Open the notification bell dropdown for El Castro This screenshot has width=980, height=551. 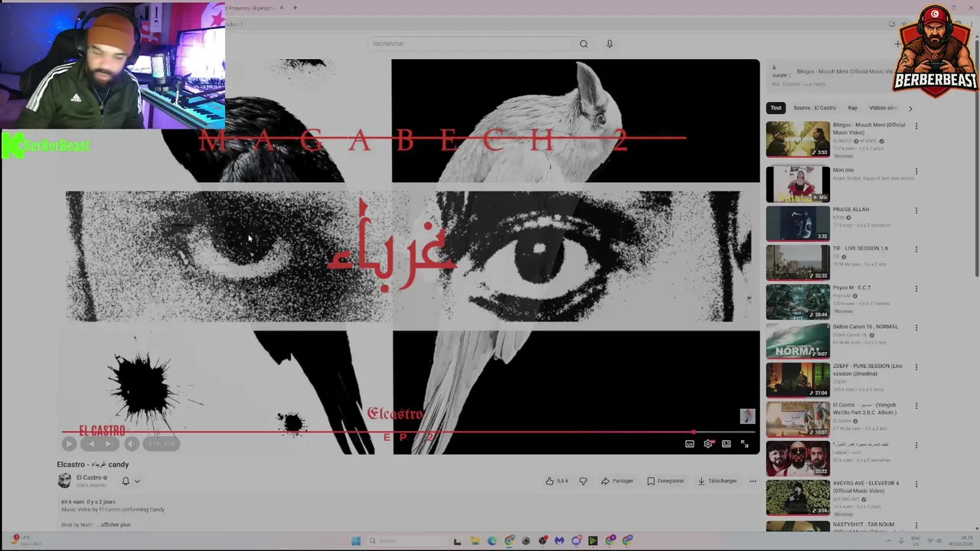(131, 481)
